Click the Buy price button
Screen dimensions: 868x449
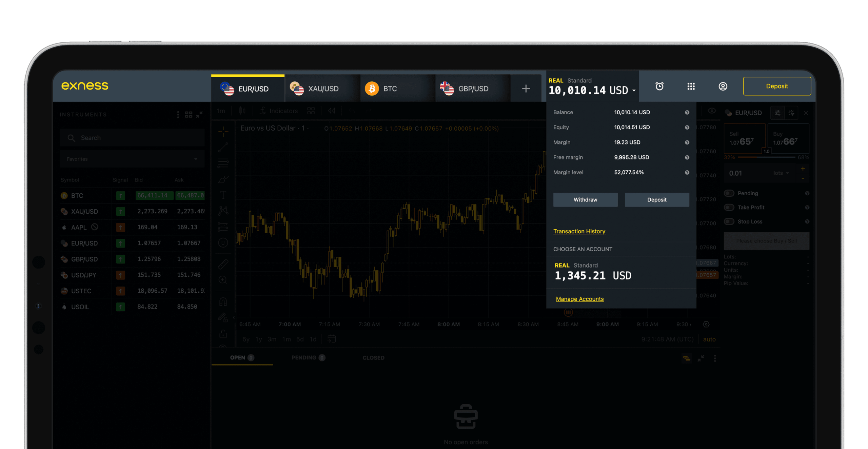click(x=788, y=139)
